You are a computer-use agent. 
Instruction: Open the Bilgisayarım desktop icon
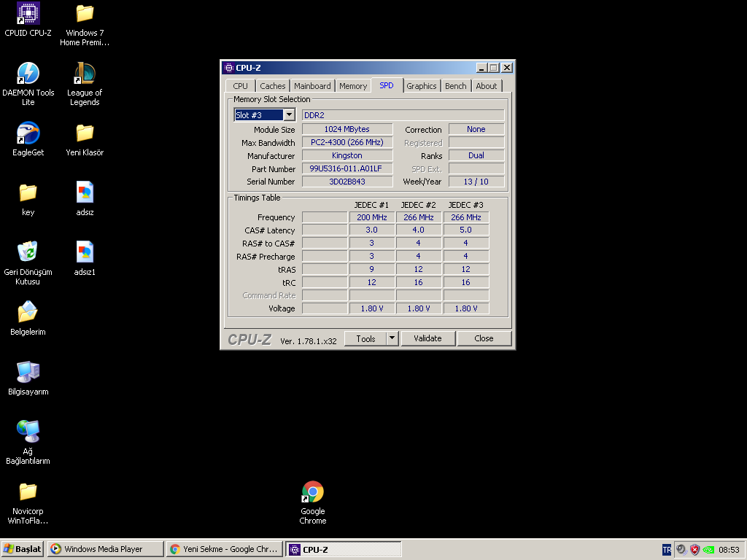28,372
